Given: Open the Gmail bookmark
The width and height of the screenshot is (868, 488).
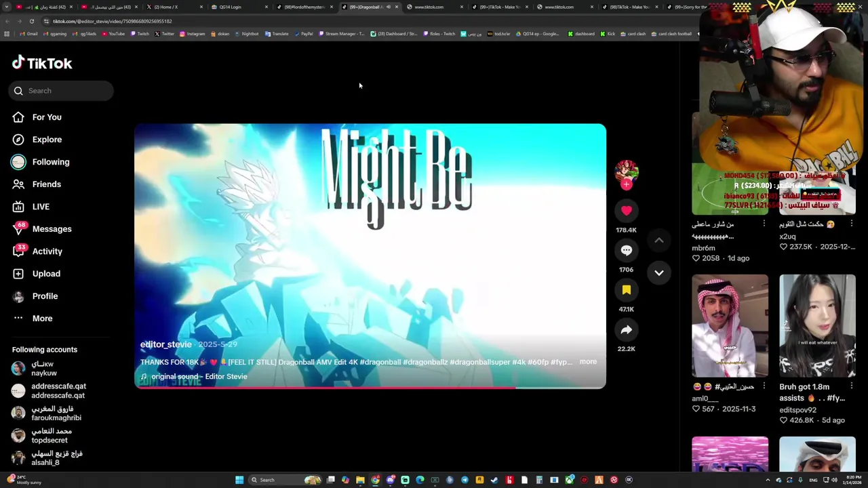Looking at the screenshot, I should [28, 34].
